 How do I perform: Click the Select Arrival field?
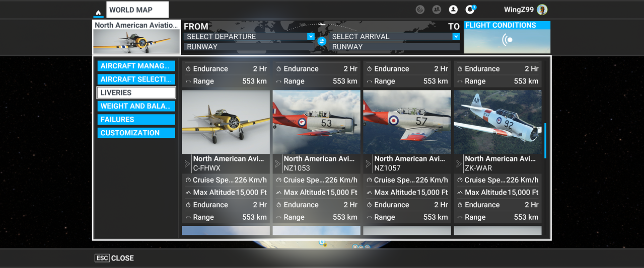394,37
